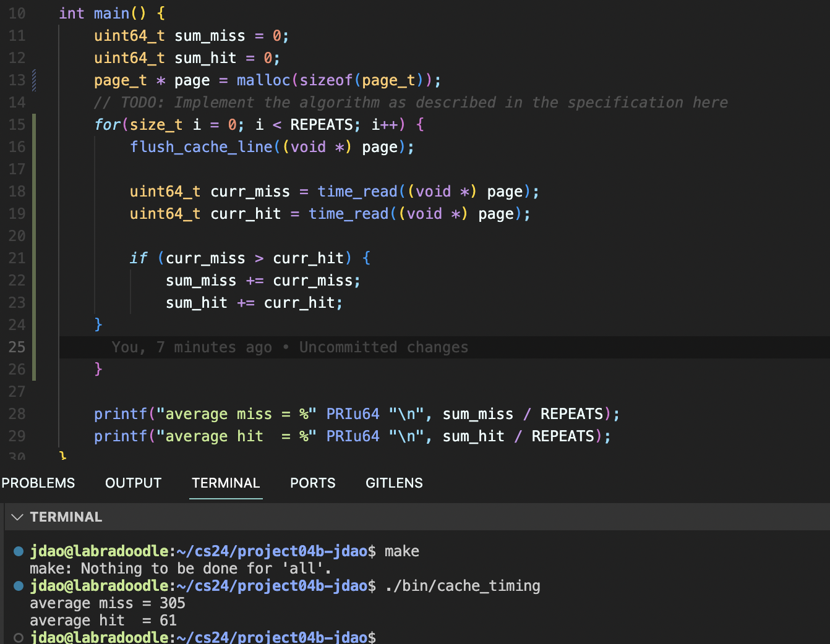830x644 pixels.
Task: Select line number 25 in the gutter
Action: coord(17,347)
